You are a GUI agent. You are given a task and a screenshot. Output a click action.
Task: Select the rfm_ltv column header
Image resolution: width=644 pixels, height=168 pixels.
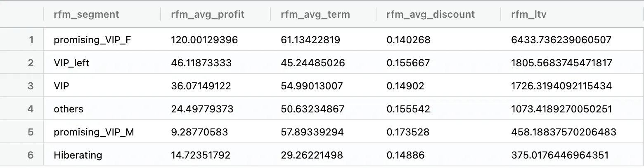(529, 14)
